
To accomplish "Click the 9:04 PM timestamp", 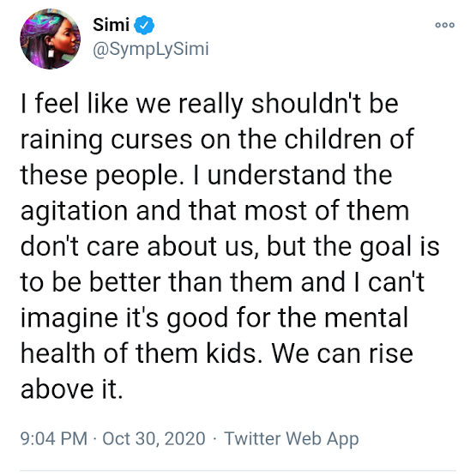I will click(53, 438).
